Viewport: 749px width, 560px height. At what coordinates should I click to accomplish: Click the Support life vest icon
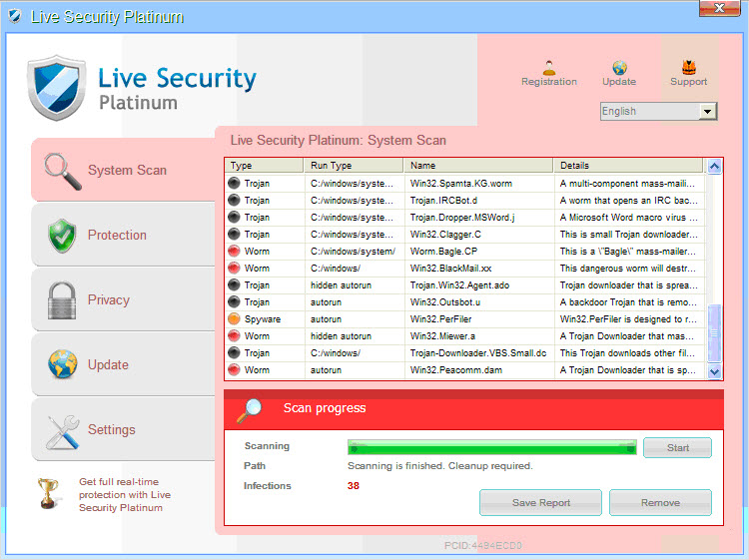coord(689,67)
